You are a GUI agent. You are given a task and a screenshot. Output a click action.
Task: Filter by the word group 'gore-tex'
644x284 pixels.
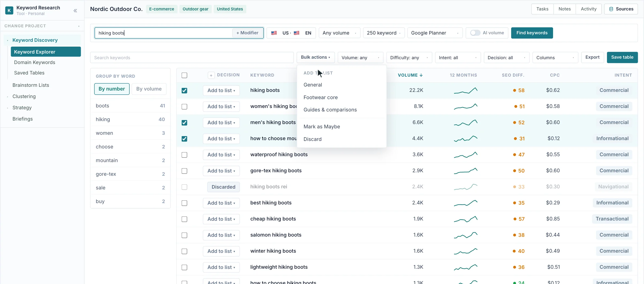pos(130,174)
